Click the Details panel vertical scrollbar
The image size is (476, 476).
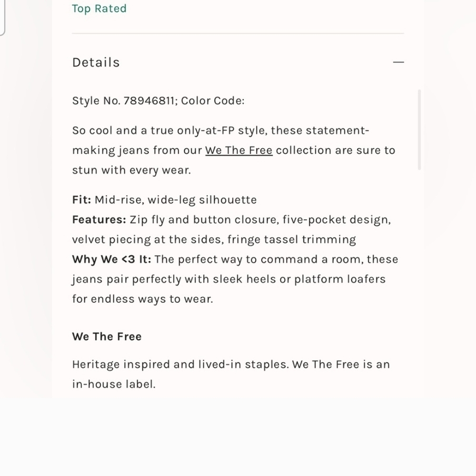point(419,129)
